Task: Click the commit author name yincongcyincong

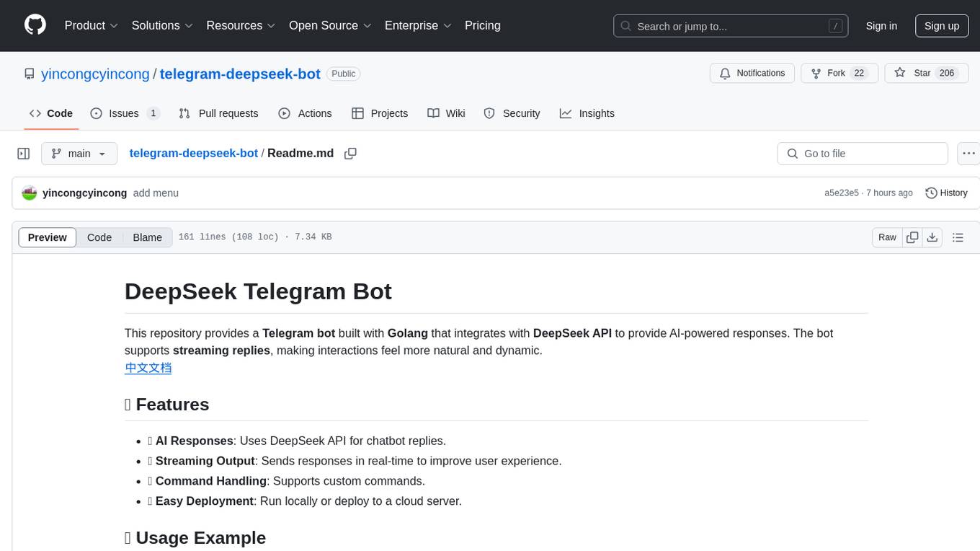Action: point(85,193)
